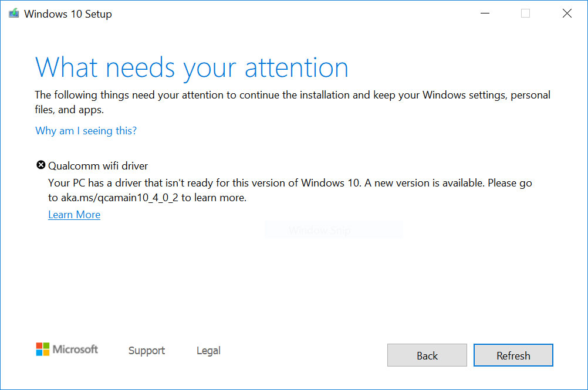Screen dimensions: 588x390
Task: Click the 'Qualcomm wifi driver' item title
Action: tap(98, 165)
